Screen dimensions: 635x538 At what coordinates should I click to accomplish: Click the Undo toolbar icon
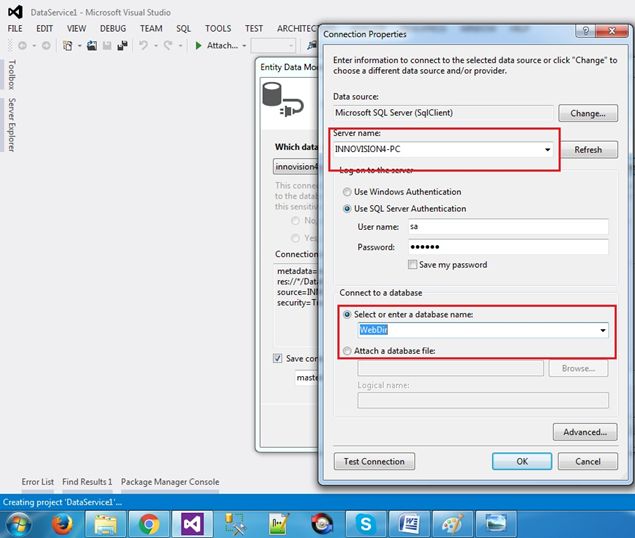tap(143, 45)
